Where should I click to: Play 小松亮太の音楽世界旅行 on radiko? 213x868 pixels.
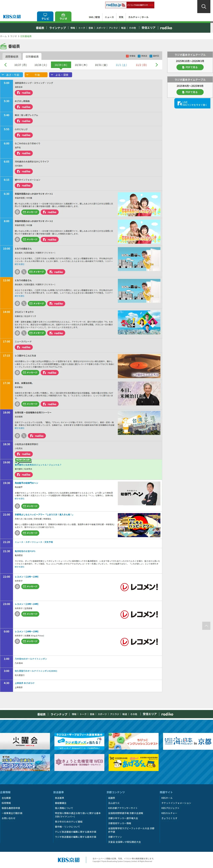pyautogui.click(x=24, y=454)
